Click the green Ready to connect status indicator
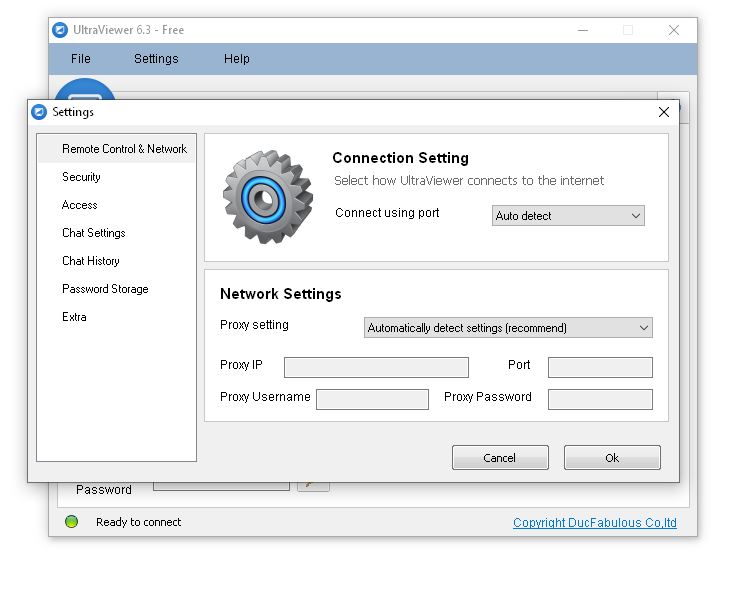Image resolution: width=738 pixels, height=591 pixels. [72, 521]
